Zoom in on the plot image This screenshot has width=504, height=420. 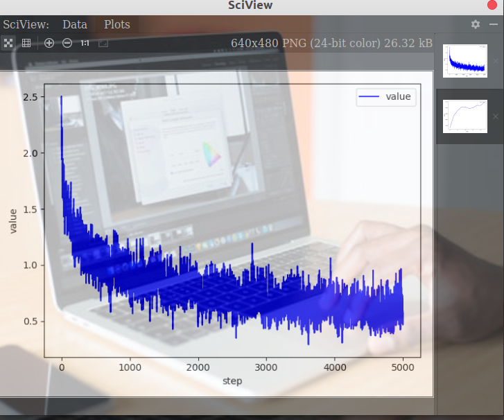pyautogui.click(x=49, y=43)
